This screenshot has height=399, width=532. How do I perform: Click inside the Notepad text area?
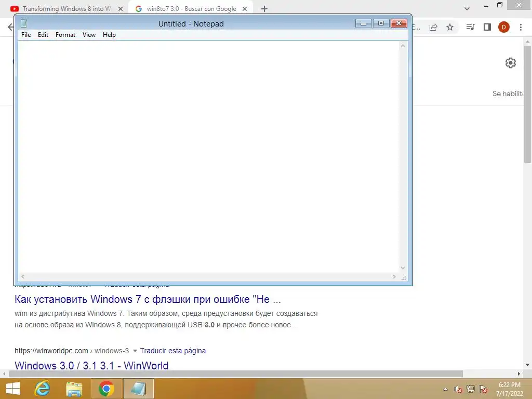[209, 157]
